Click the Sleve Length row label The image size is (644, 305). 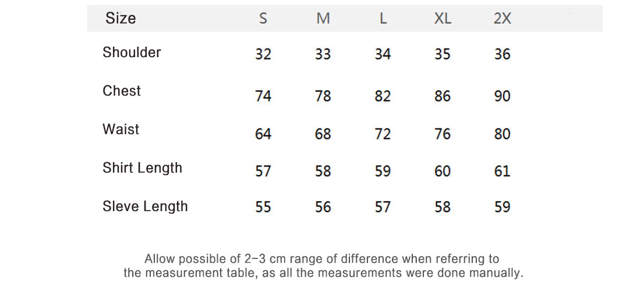145,206
